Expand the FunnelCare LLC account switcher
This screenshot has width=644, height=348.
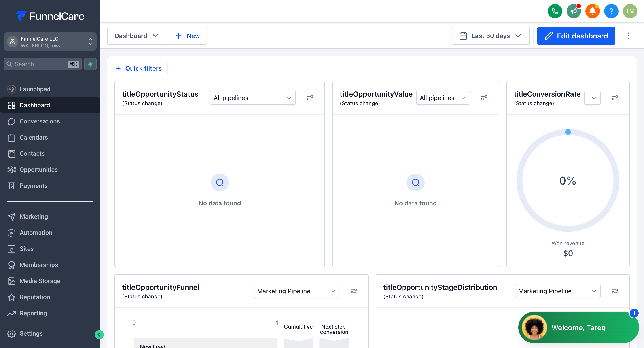tap(50, 42)
